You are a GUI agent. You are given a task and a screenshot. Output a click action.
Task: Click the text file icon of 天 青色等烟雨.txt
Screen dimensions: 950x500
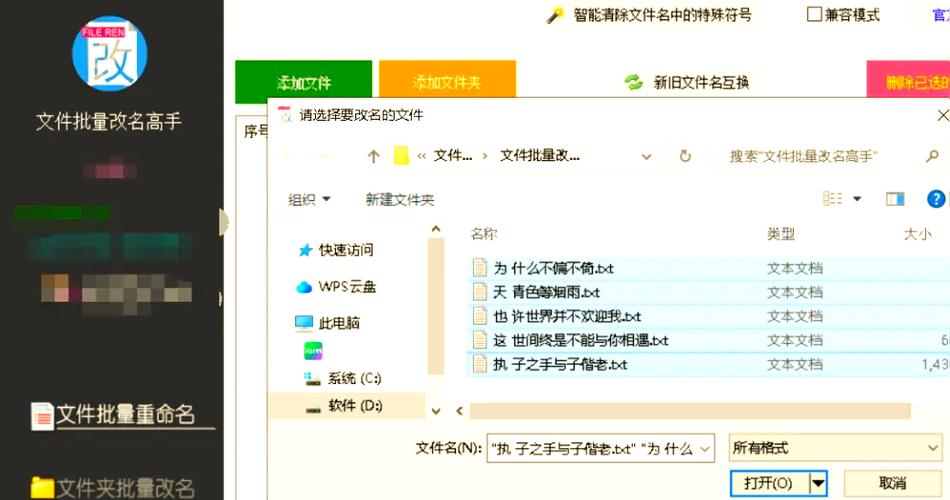click(480, 292)
